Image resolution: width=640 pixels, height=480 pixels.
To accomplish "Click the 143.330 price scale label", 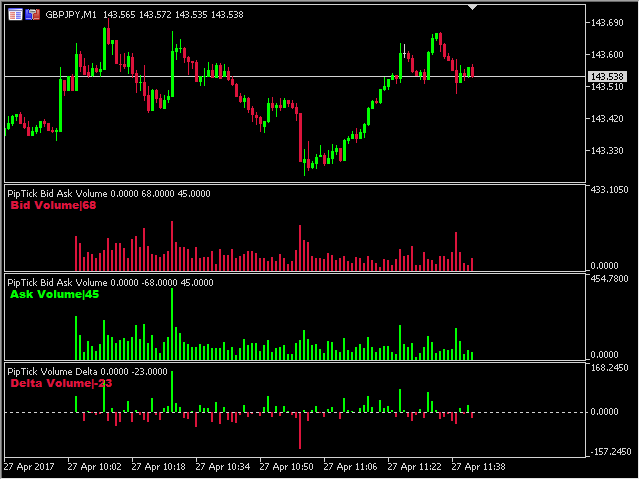I will coord(607,151).
